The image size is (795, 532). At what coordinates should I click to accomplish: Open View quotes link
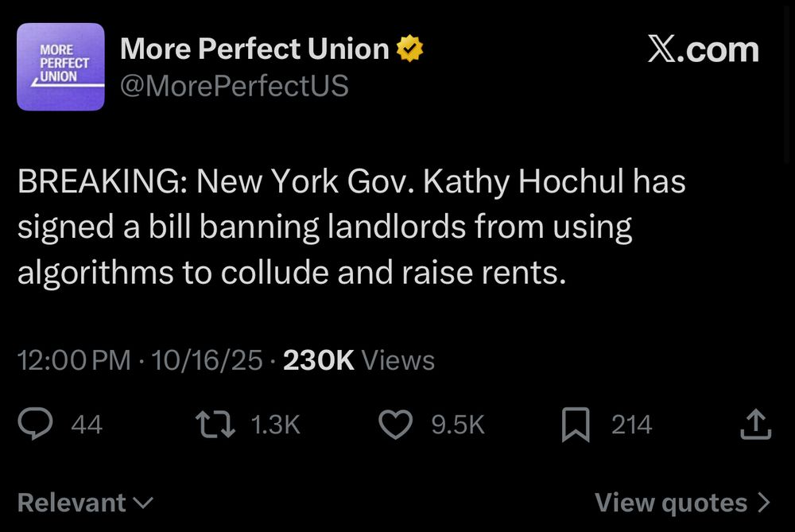click(671, 503)
